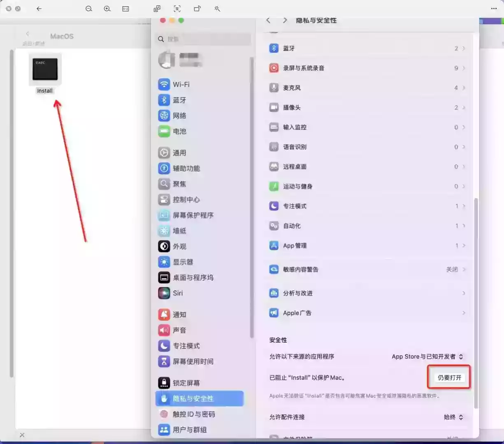The height and width of the screenshot is (444, 504).
Task: Click the settings search field
Action: coord(203,39)
